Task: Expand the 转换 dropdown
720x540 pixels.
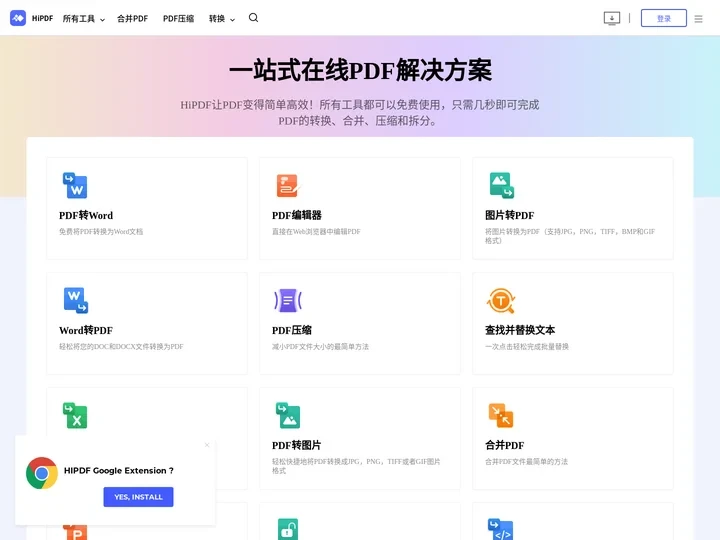Action: coord(222,19)
